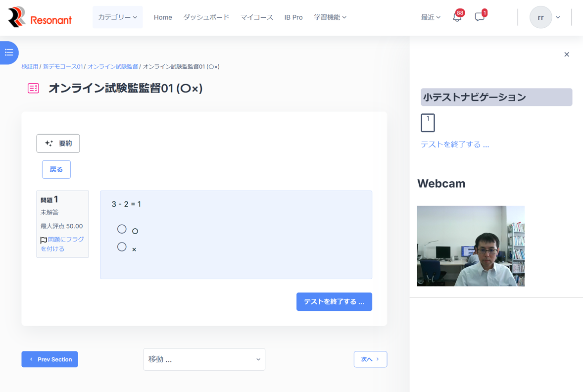This screenshot has height=392, width=583.
Task: Click the blue テストを終了する button
Action: [x=334, y=301]
